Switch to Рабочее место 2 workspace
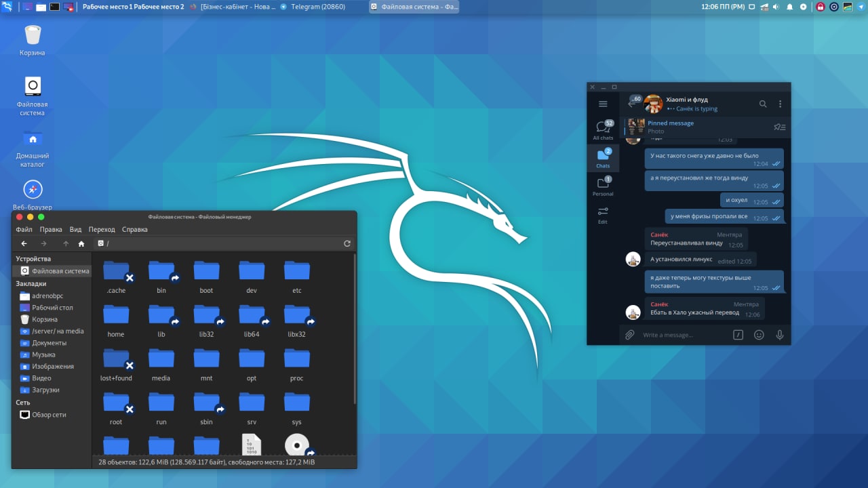The height and width of the screenshot is (488, 868). point(159,7)
